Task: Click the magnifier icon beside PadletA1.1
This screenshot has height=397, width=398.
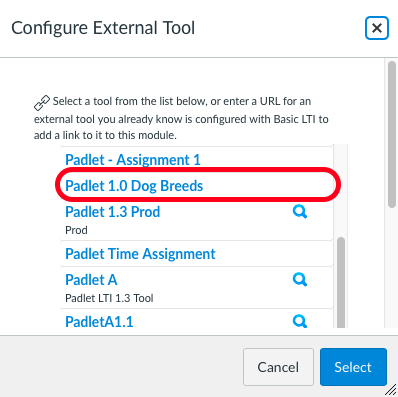Action: coord(300,321)
